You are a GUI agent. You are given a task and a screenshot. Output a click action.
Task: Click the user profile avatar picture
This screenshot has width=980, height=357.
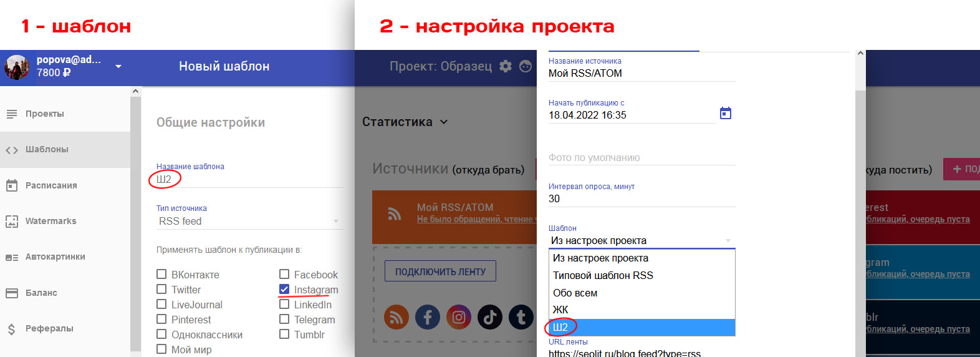pyautogui.click(x=17, y=67)
